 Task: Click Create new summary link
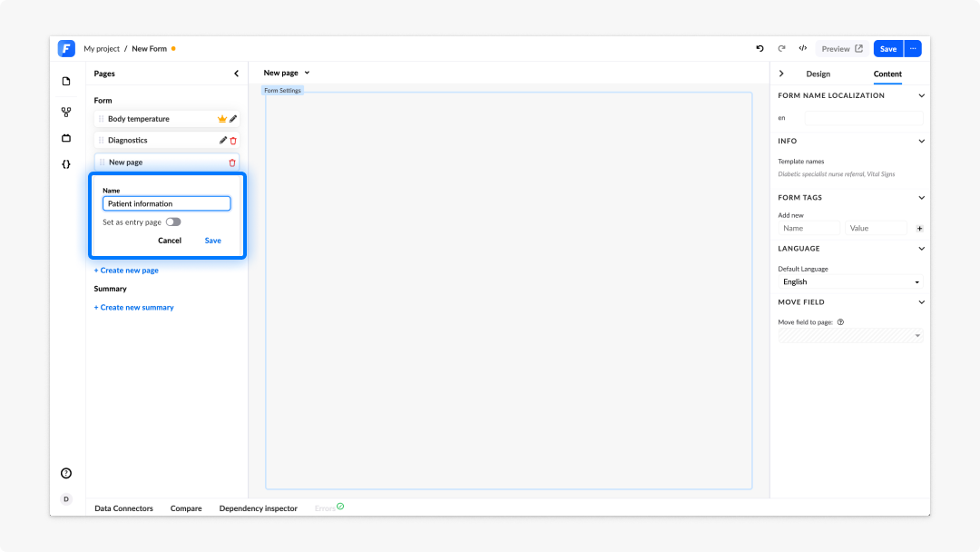point(133,308)
